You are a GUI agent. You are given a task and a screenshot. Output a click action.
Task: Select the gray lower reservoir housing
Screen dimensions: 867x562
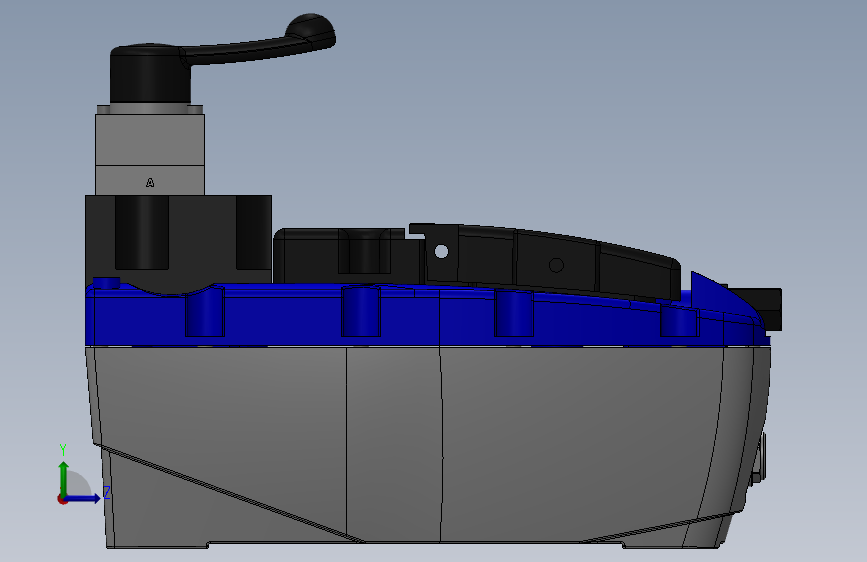pyautogui.click(x=427, y=447)
